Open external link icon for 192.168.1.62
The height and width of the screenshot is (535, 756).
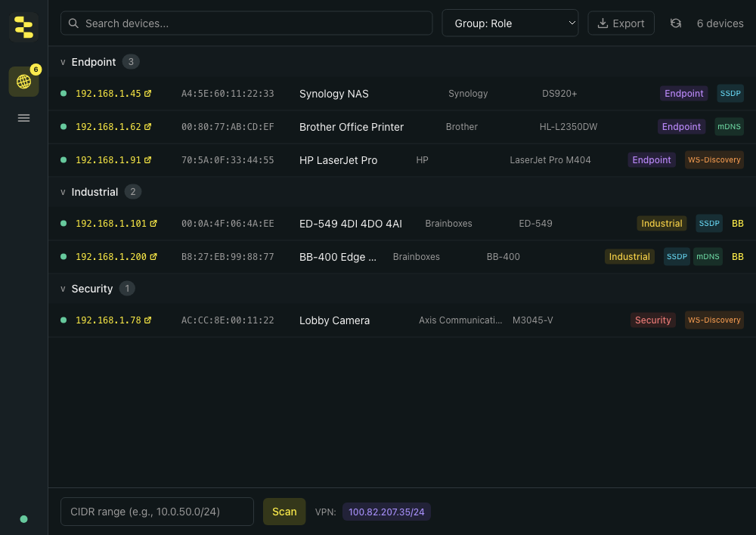coord(147,127)
